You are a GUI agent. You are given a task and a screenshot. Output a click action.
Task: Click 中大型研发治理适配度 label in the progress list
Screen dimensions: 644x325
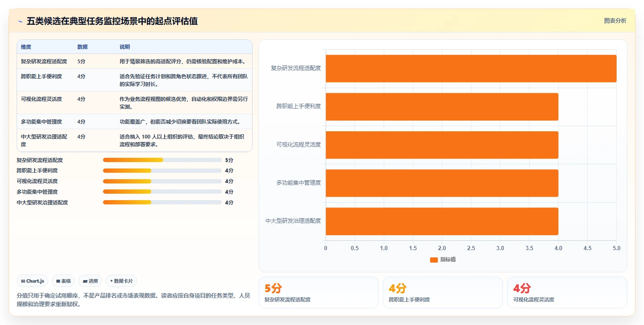42,202
